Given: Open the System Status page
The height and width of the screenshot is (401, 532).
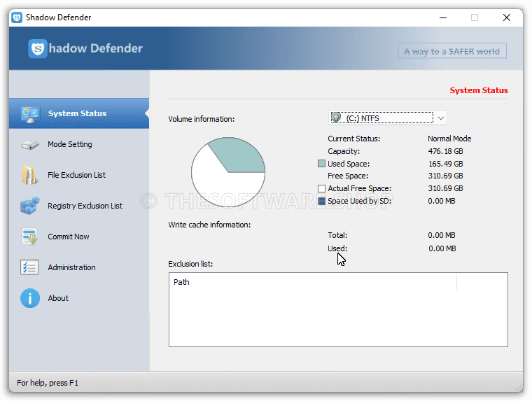Looking at the screenshot, I should pyautogui.click(x=79, y=113).
